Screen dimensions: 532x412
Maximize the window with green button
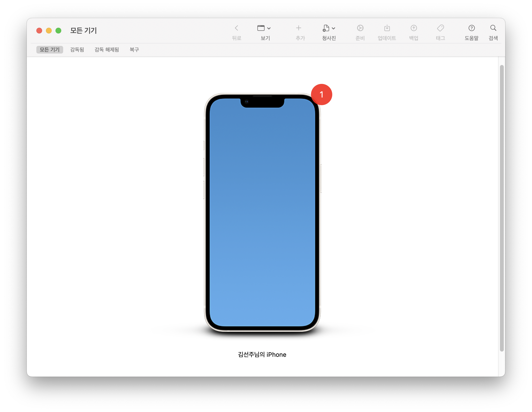click(58, 30)
